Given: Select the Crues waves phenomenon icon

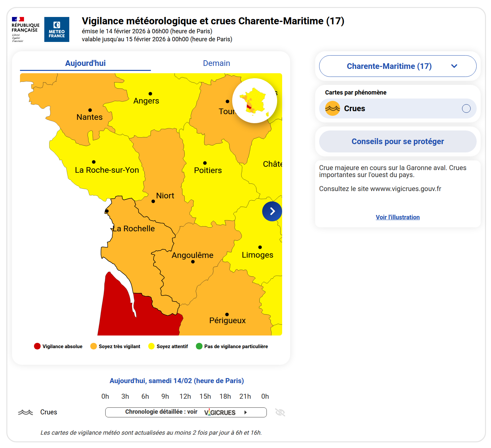Looking at the screenshot, I should [332, 108].
